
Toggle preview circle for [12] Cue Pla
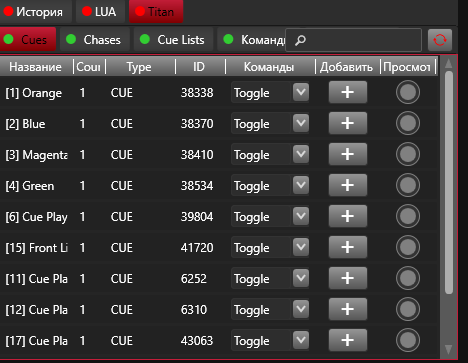[408, 309]
